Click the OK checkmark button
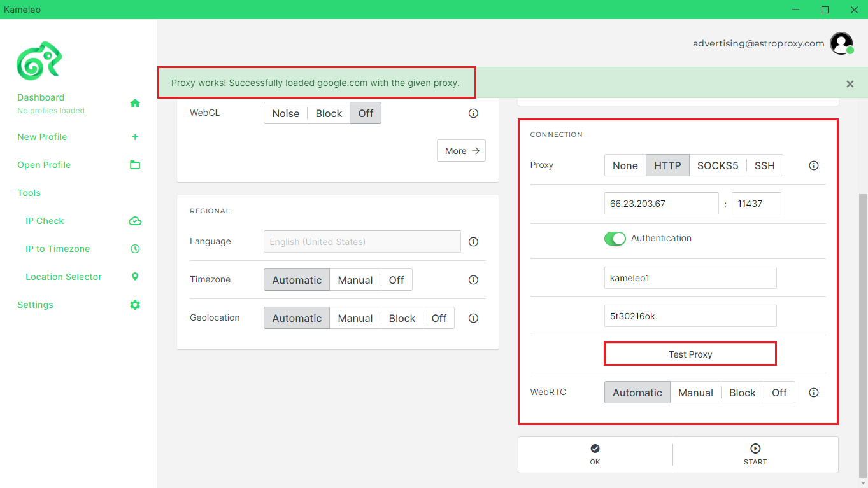This screenshot has height=488, width=868. point(595,455)
